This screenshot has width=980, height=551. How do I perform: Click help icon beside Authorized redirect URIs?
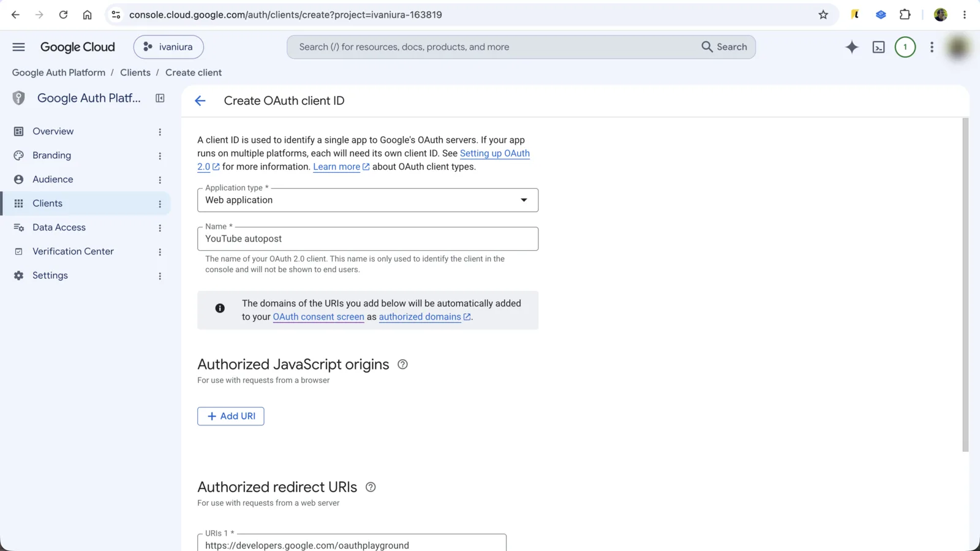point(371,487)
